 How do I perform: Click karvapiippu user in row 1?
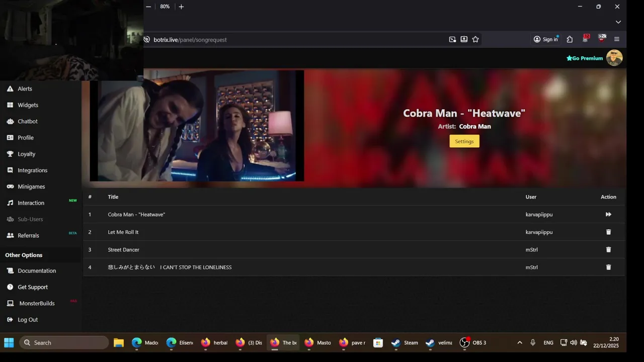click(539, 214)
